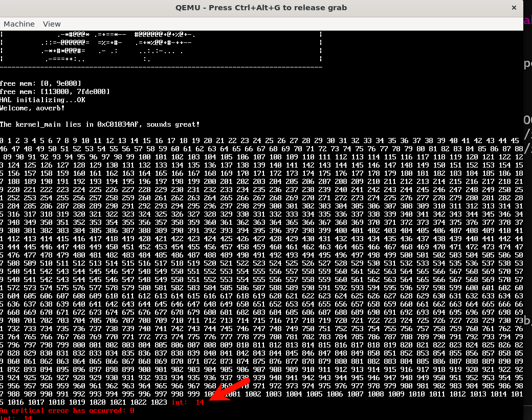
Task: Open the Machine menu
Action: point(19,24)
